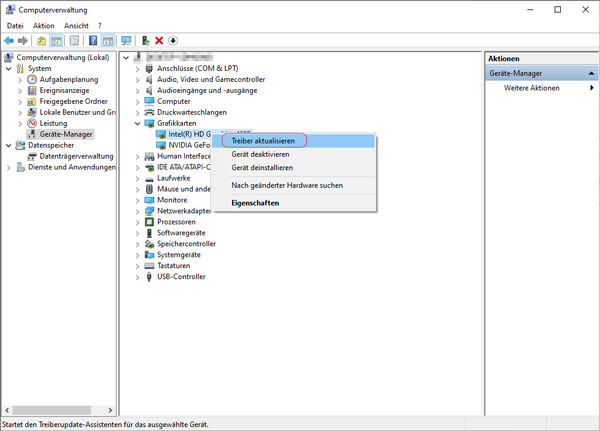Click the scan hardware monitor toolbar icon

pyautogui.click(x=126, y=41)
